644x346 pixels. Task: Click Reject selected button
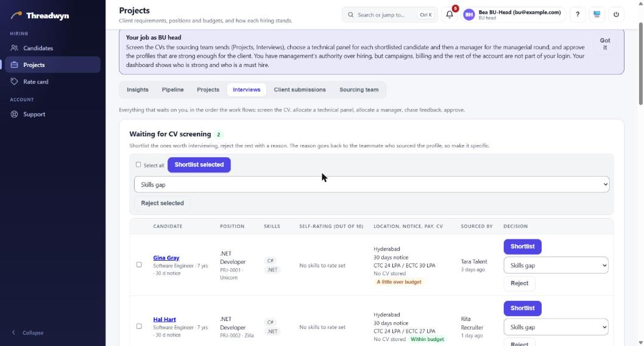coord(162,203)
